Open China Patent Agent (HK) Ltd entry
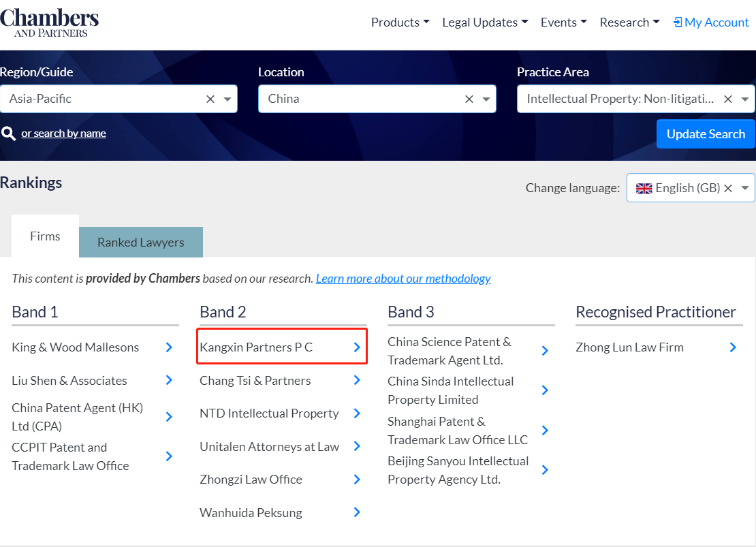 click(x=77, y=417)
